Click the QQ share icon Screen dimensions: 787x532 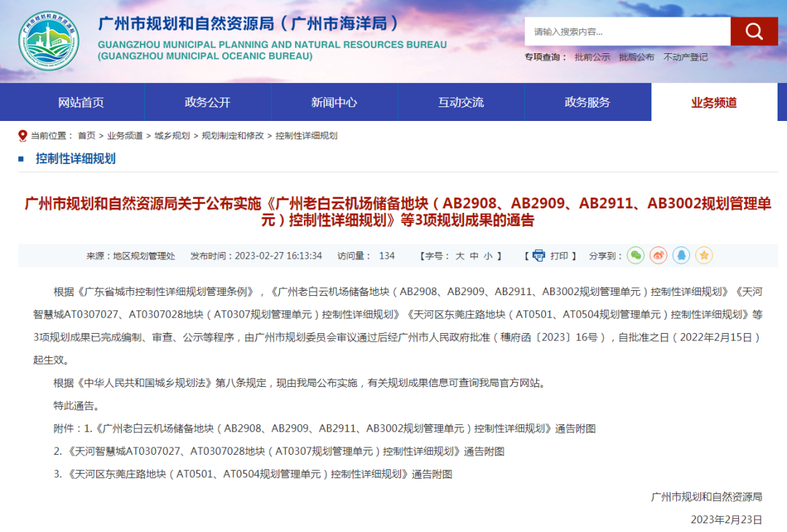pyautogui.click(x=681, y=256)
